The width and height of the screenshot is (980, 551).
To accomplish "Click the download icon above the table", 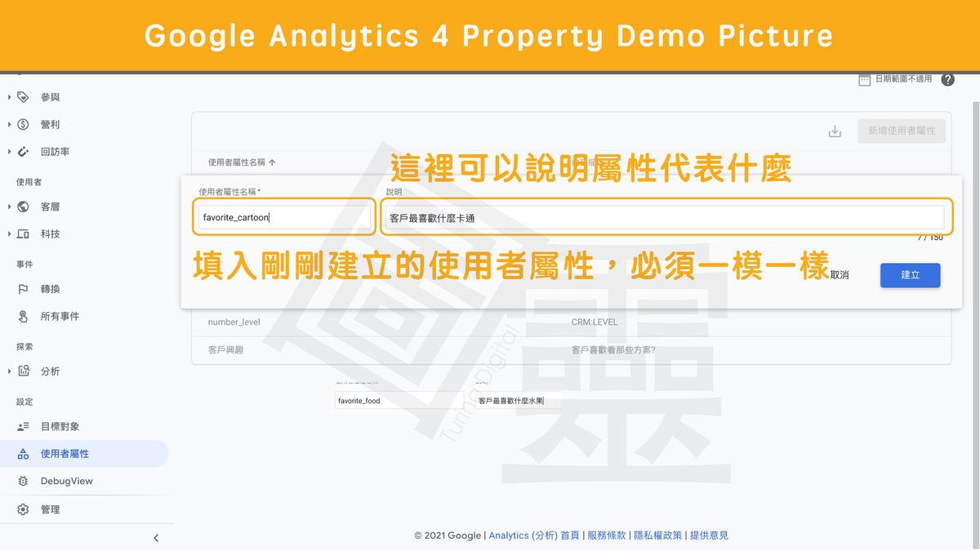I will click(x=835, y=131).
